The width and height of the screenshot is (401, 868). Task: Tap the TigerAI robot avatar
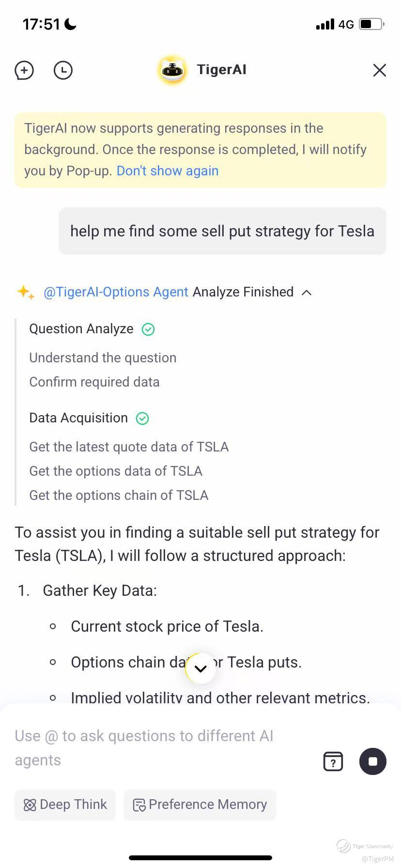pos(173,70)
